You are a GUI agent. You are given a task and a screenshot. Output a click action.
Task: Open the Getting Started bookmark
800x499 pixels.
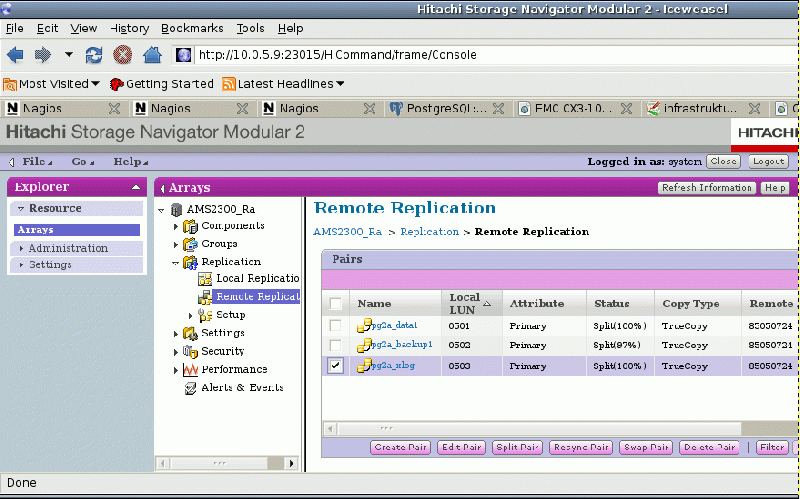[x=162, y=84]
